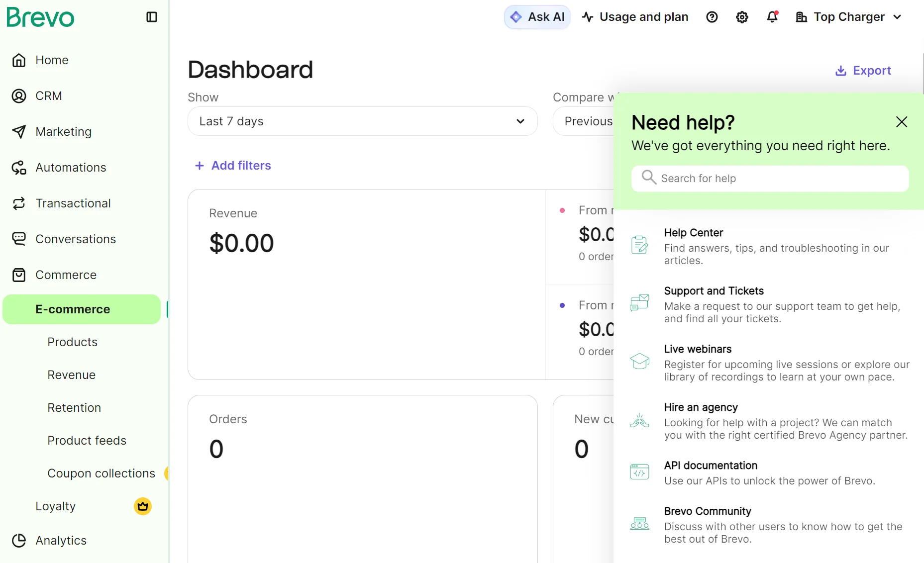This screenshot has width=924, height=563.
Task: Click the Brevo logo
Action: 40,17
